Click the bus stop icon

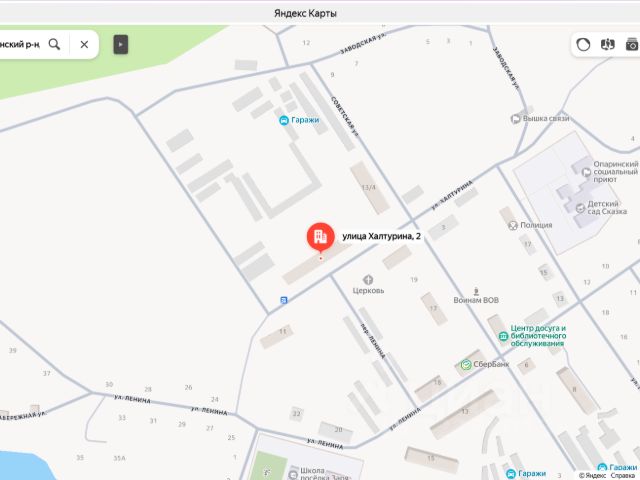(284, 300)
